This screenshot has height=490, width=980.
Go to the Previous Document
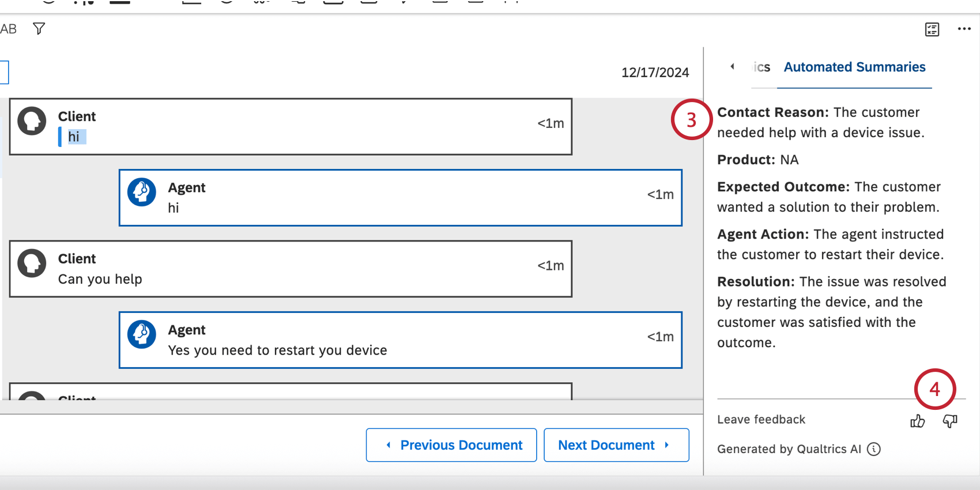coord(451,445)
